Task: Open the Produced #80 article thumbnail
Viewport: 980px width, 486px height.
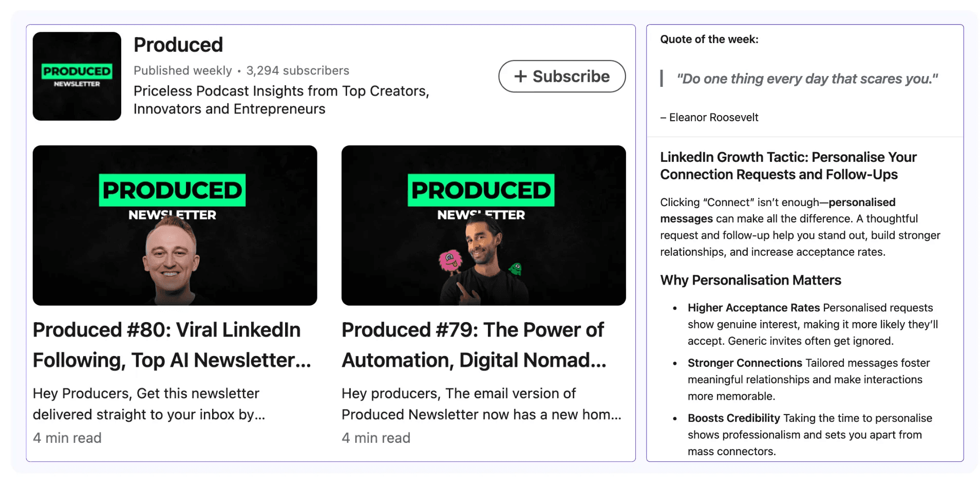Action: (175, 226)
